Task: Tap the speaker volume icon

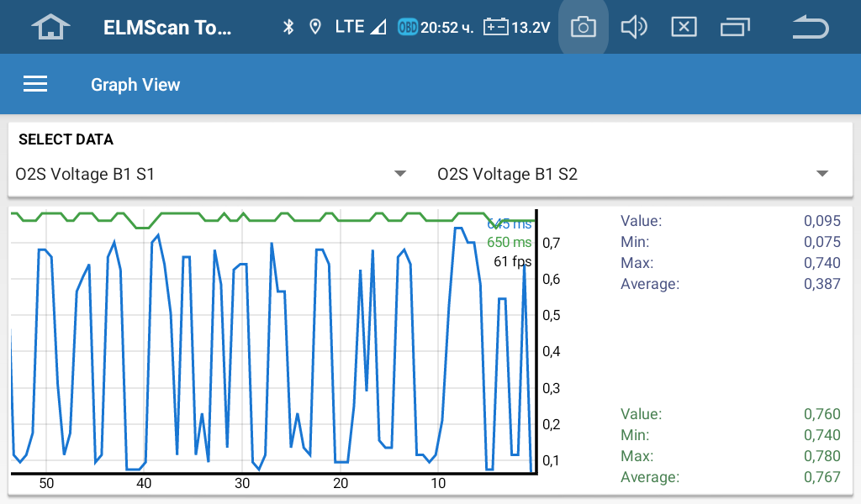Action: coord(633,27)
